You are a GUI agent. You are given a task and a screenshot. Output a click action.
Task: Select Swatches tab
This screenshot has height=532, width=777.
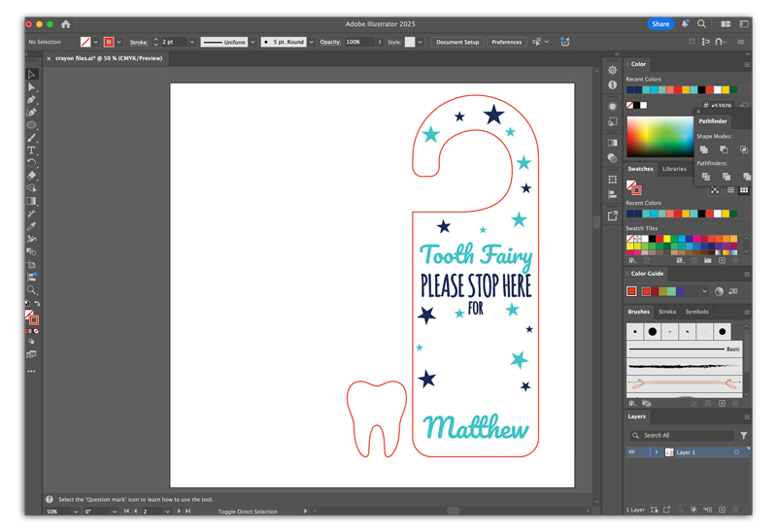(640, 169)
